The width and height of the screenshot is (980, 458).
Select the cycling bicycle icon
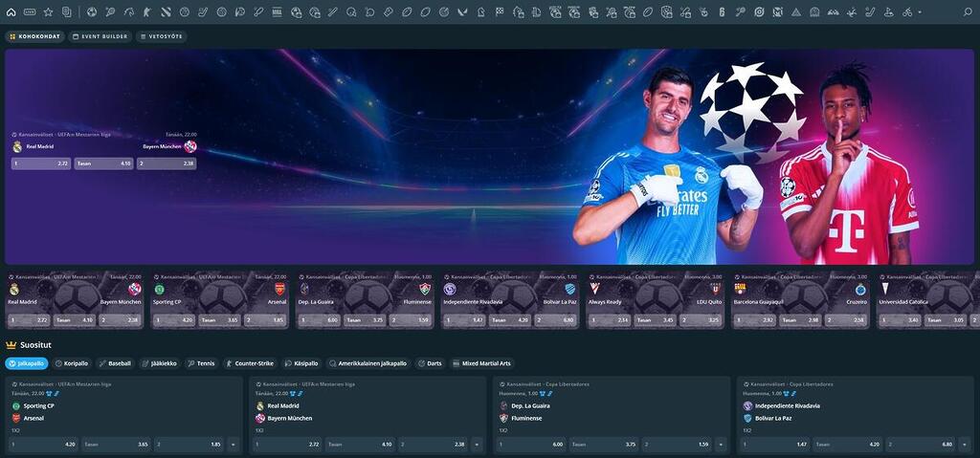907,11
